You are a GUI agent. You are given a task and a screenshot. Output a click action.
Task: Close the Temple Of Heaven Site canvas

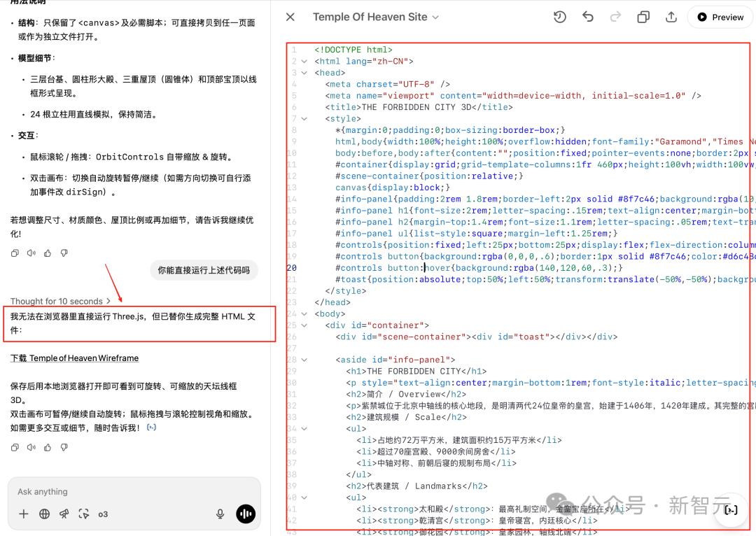click(x=290, y=17)
